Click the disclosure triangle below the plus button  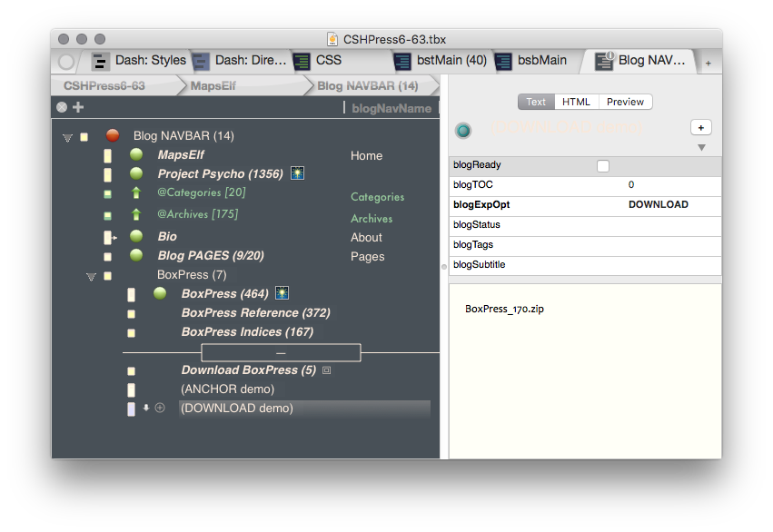point(701,147)
